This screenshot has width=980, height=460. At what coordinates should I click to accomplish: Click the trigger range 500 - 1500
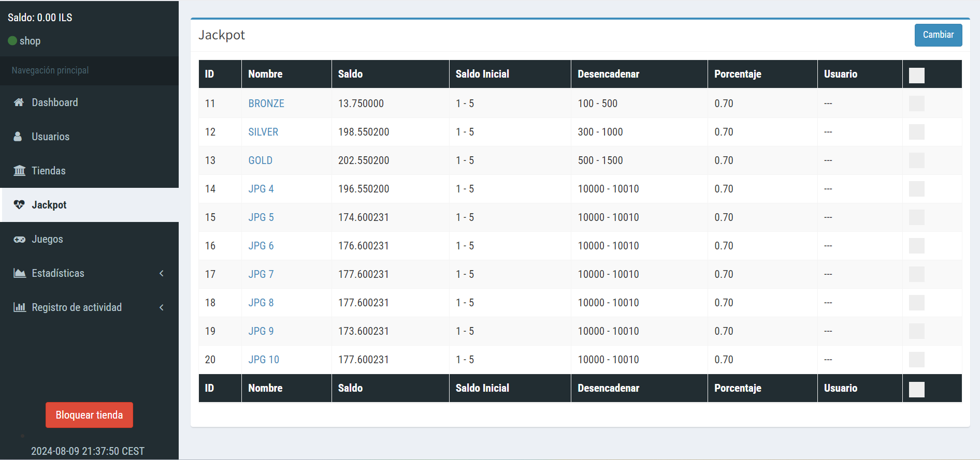pyautogui.click(x=600, y=160)
